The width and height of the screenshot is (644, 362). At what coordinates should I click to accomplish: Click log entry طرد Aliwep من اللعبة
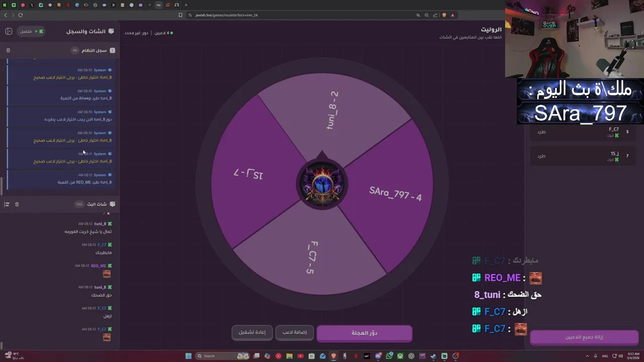pos(86,98)
